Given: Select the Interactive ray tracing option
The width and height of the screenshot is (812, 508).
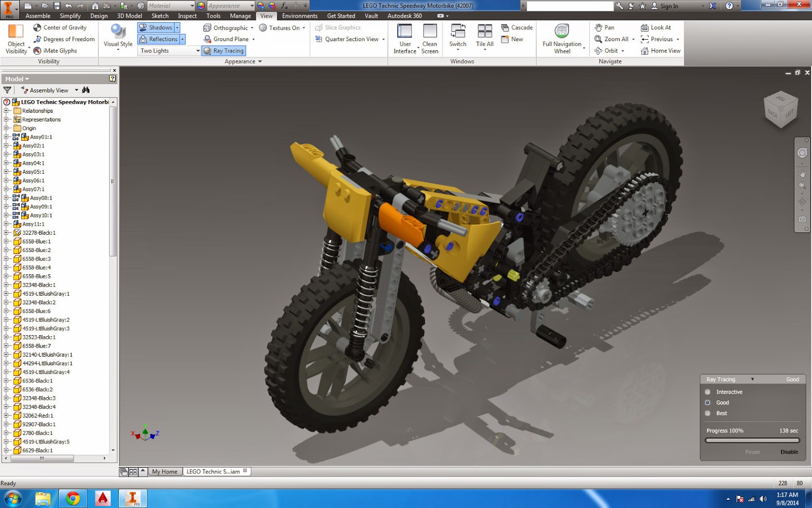Looking at the screenshot, I should [x=707, y=392].
